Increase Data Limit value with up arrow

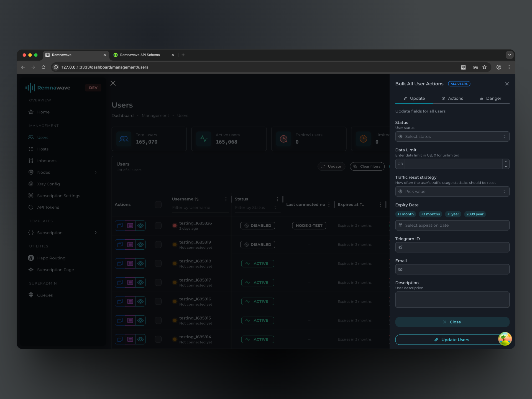(506, 161)
